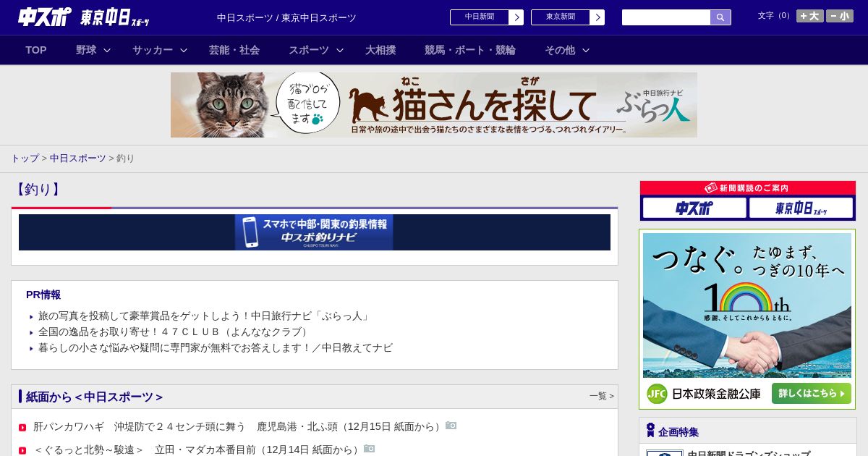The width and height of the screenshot is (868, 456).
Task: Click inside the search input field
Action: click(x=666, y=17)
